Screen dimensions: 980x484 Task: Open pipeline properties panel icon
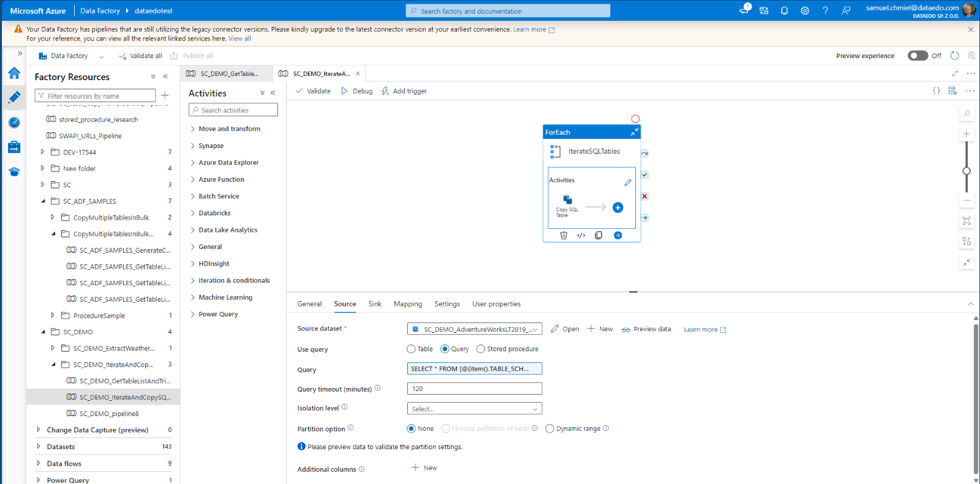pos(952,91)
